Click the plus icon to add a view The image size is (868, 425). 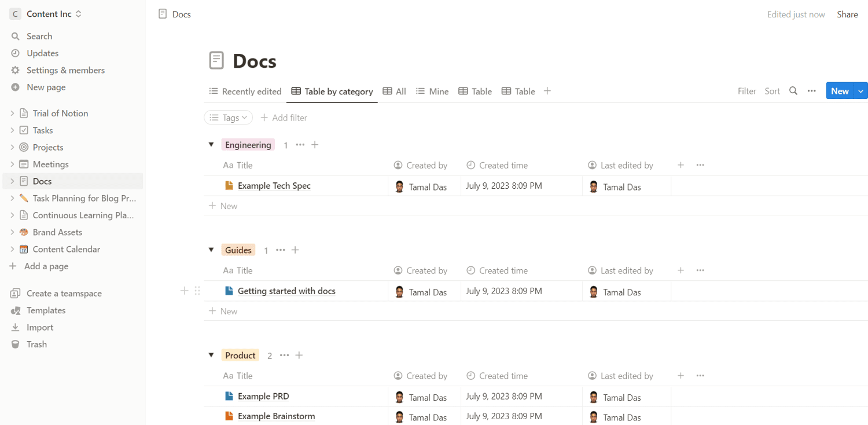[547, 91]
